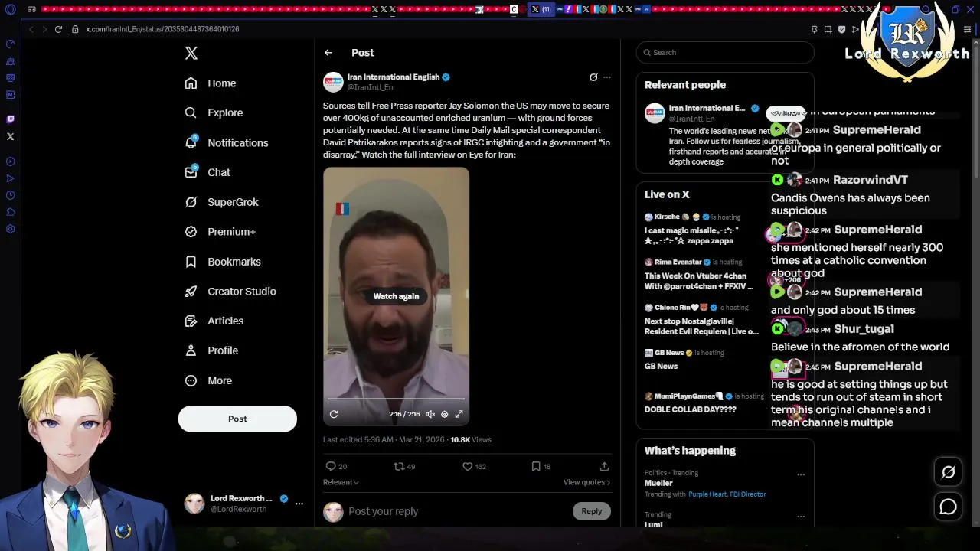Image resolution: width=980 pixels, height=551 pixels.
Task: Open Kirsche's live broadcast entry
Action: click(x=703, y=229)
